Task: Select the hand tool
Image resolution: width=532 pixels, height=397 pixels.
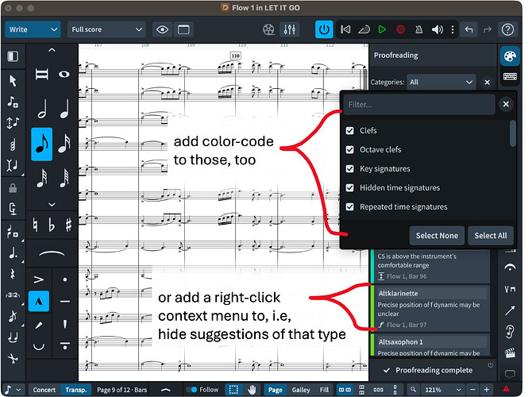Action: point(252,390)
